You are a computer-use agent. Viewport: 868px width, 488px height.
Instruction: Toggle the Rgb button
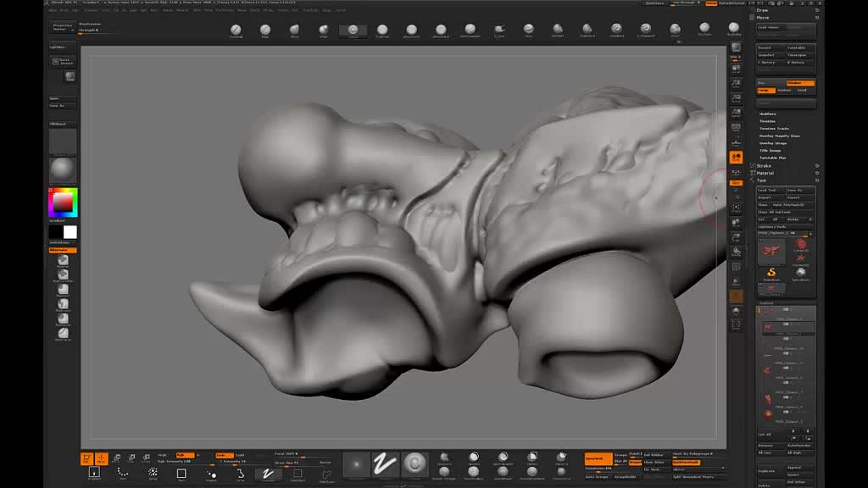(x=185, y=455)
